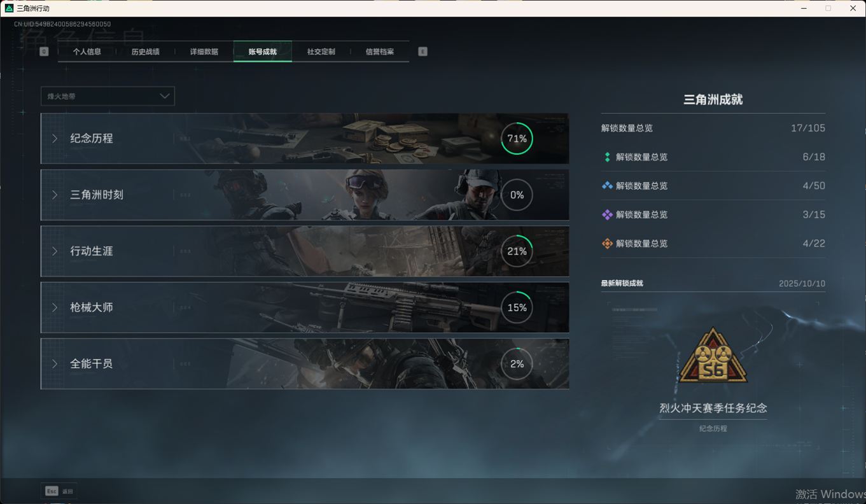
Task: Open the 历史战绩 tab
Action: pyautogui.click(x=145, y=52)
